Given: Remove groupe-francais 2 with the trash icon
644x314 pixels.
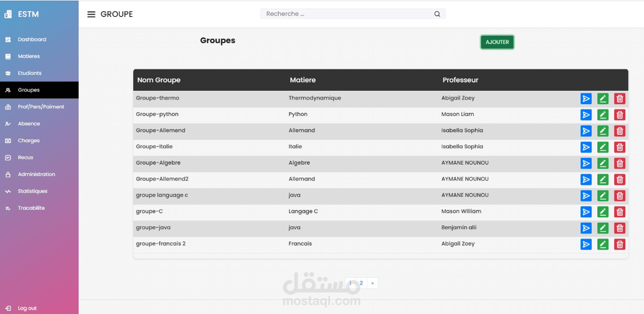Looking at the screenshot, I should 620,244.
